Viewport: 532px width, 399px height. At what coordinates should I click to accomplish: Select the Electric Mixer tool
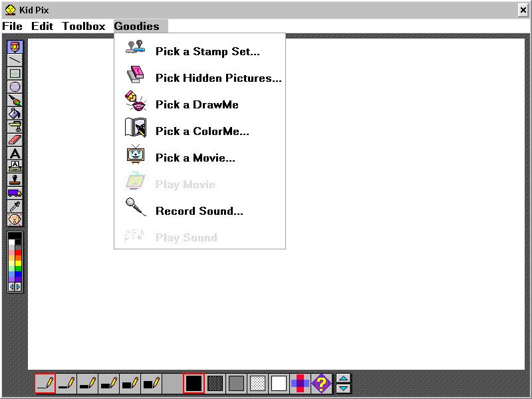15,126
